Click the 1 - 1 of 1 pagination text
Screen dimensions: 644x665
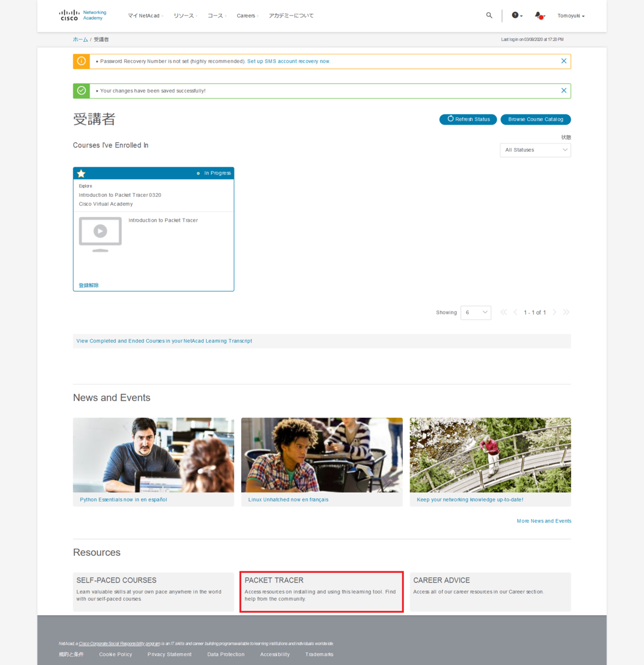535,313
